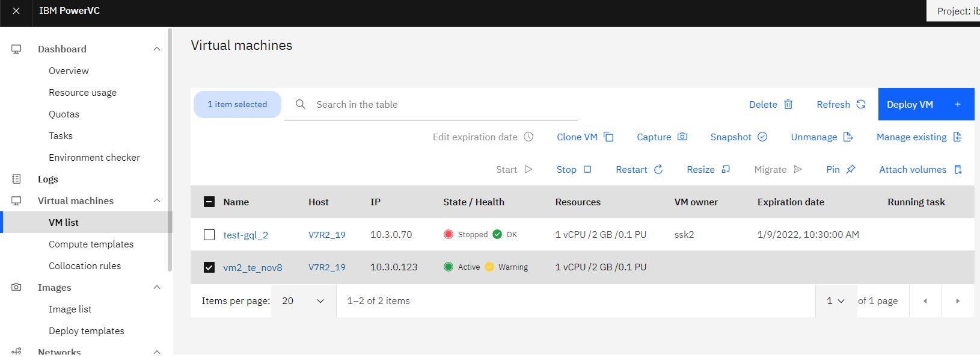This screenshot has height=357, width=980.
Task: Open the test-gql_2 VM link
Action: click(x=245, y=235)
